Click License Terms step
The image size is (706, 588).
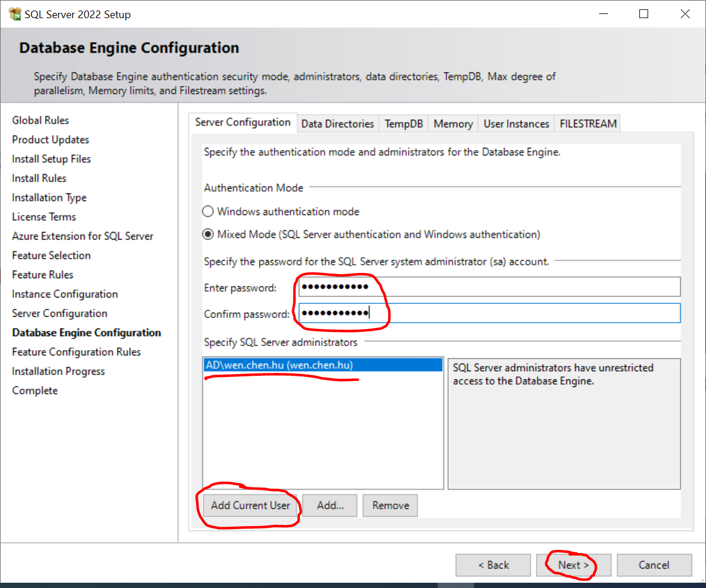tap(44, 217)
